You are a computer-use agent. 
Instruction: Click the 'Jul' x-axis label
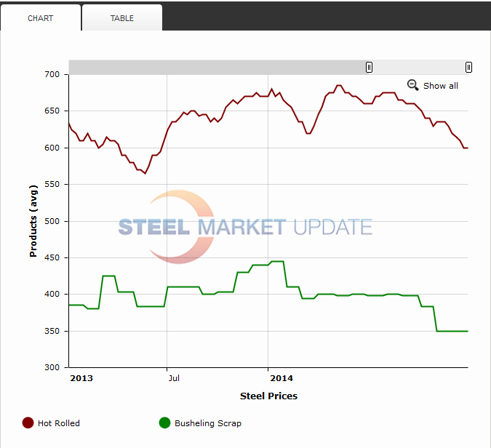coord(173,378)
